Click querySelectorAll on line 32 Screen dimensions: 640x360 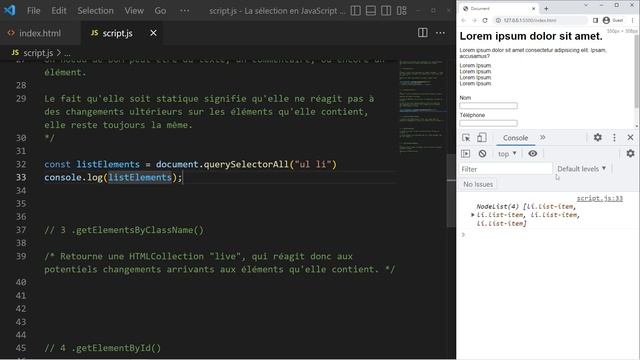click(246, 164)
